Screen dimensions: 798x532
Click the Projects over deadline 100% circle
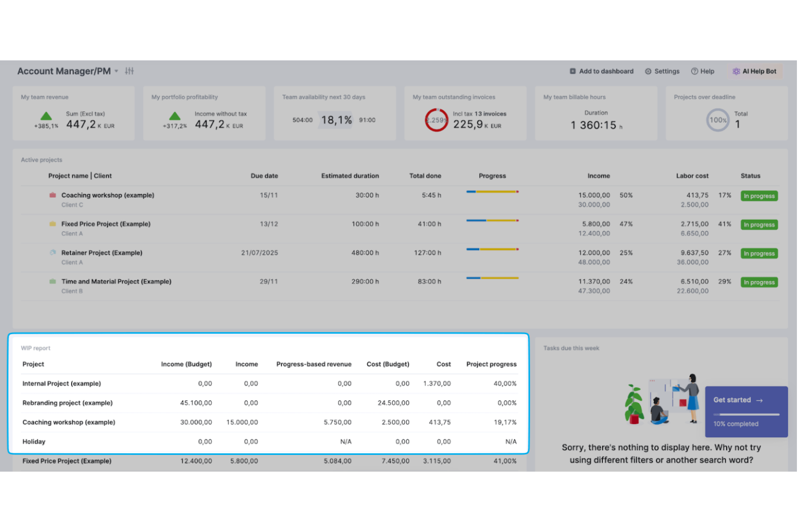[x=718, y=120]
